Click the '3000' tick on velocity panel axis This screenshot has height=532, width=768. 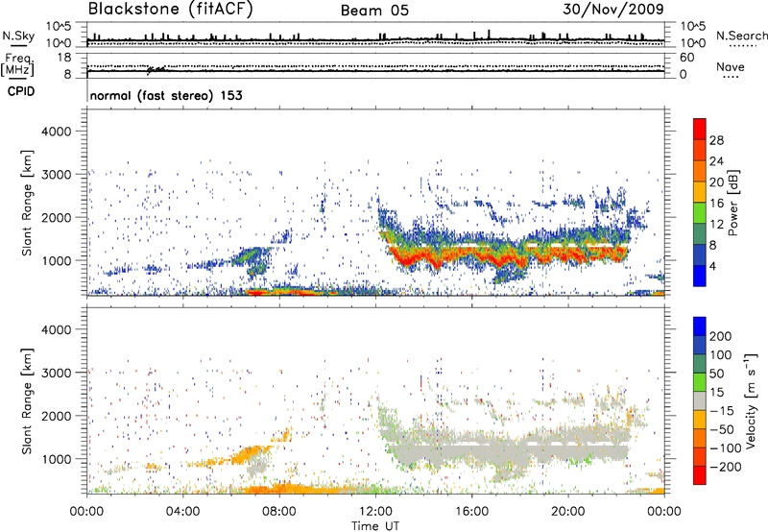click(57, 373)
